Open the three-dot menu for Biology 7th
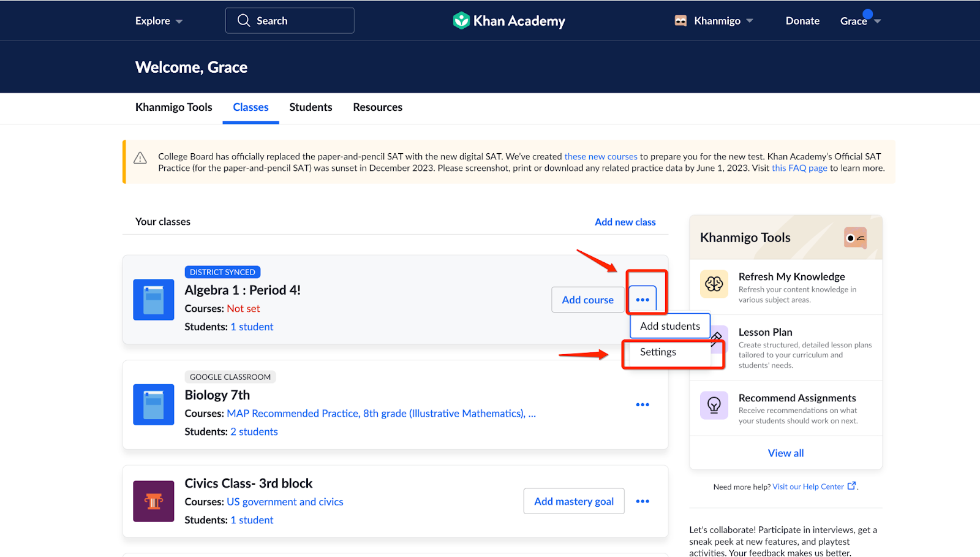Viewport: 980px width, 557px height. [643, 404]
